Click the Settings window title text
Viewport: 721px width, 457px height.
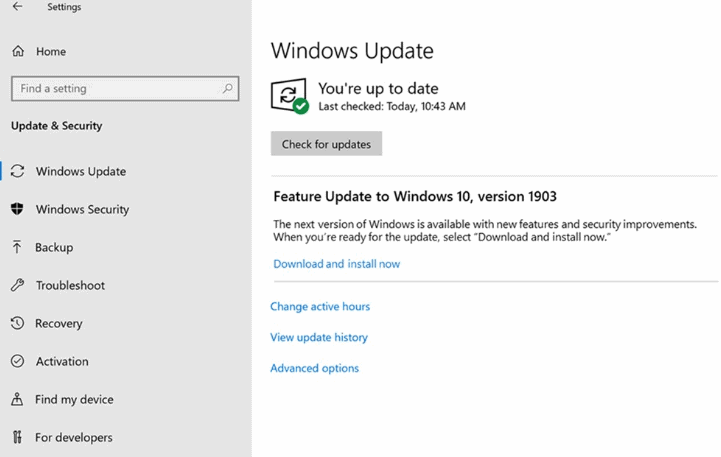64,7
